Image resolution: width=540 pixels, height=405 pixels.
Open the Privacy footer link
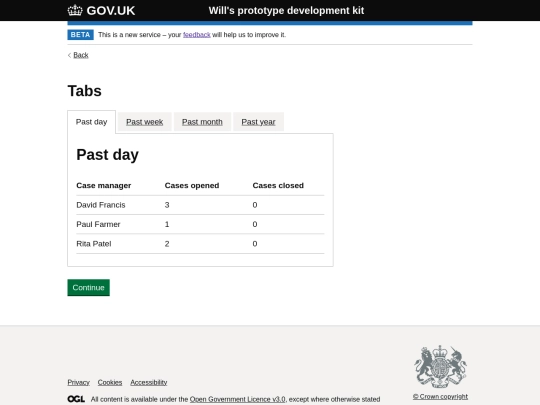tap(79, 382)
